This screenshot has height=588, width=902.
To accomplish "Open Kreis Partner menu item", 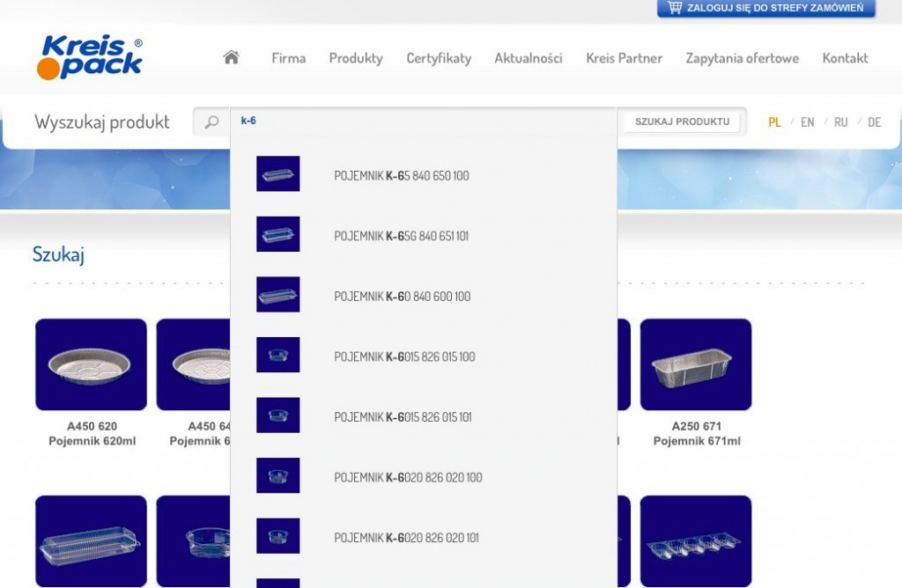I will pos(625,58).
